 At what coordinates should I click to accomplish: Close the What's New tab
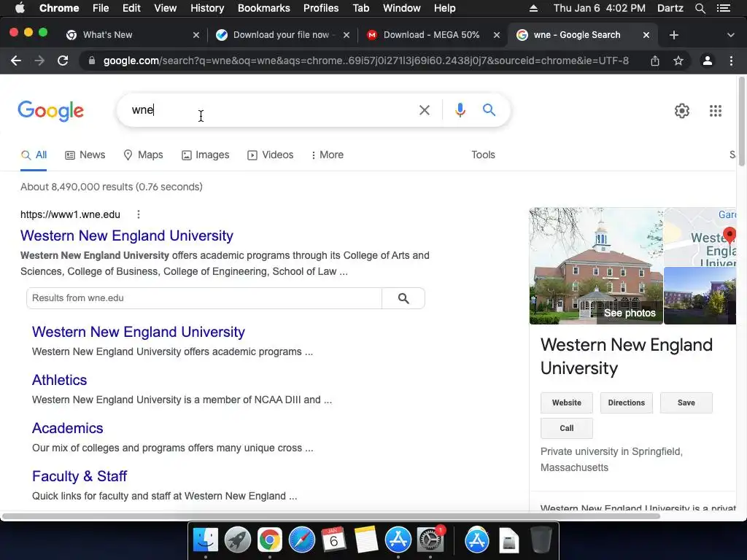[196, 35]
